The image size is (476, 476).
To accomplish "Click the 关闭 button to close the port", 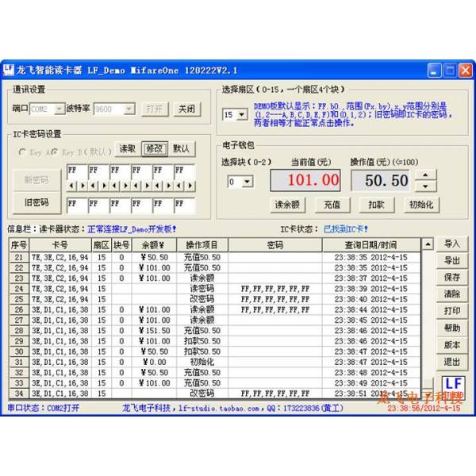I will click(186, 109).
